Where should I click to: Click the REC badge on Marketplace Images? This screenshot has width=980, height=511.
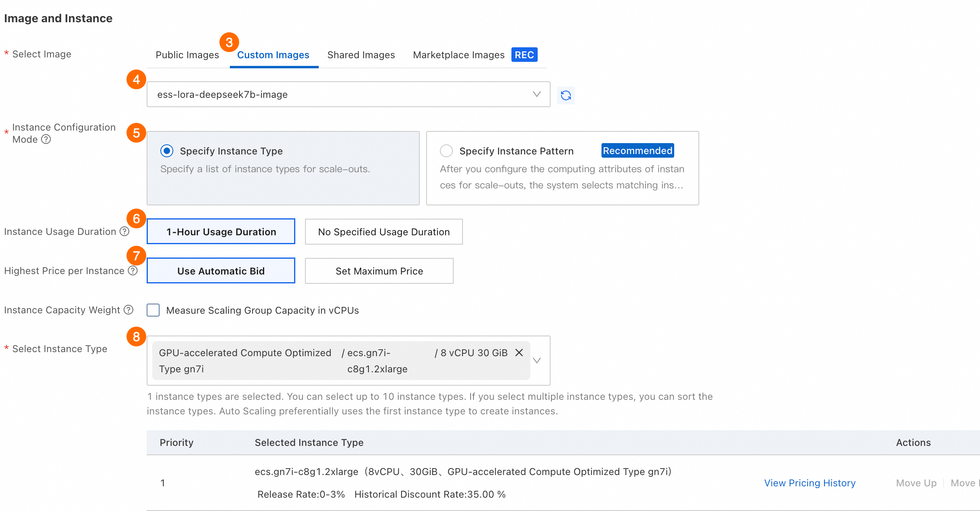coord(524,55)
